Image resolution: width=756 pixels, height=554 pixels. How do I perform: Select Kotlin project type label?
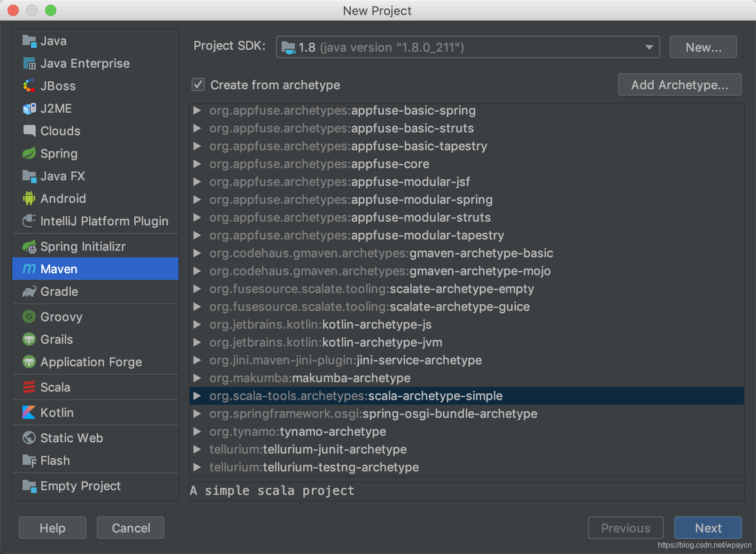[x=57, y=413]
